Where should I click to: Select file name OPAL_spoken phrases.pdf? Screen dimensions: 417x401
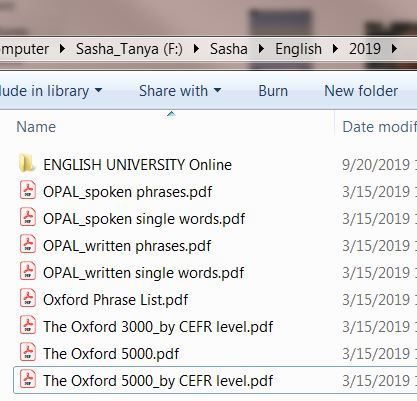click(127, 192)
